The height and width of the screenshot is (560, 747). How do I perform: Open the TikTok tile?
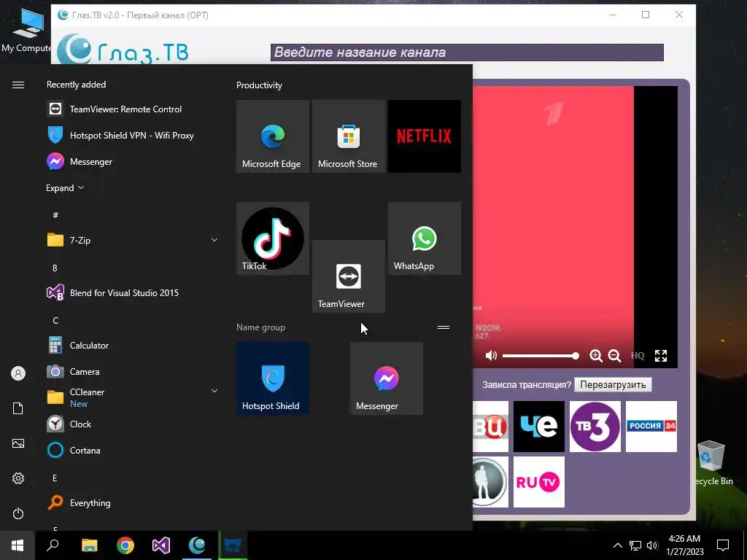click(273, 238)
